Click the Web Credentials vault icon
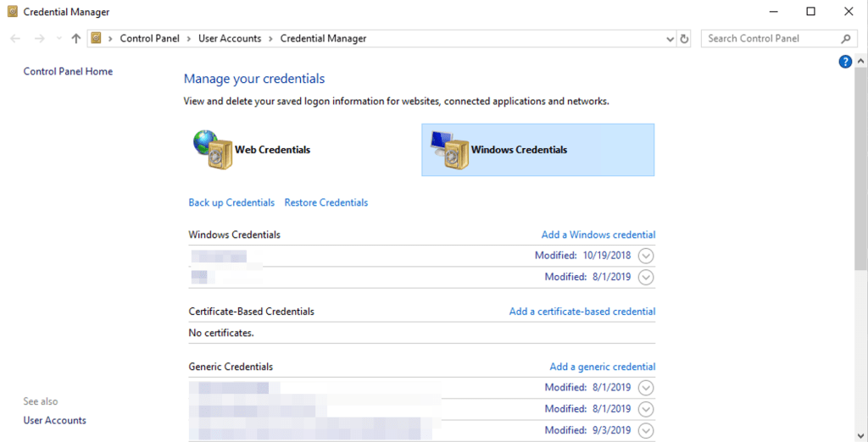 212,150
